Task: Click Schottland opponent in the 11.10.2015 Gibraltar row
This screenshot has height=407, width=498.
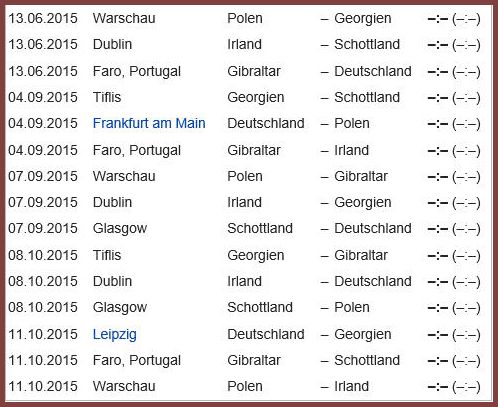Action: 367,360
